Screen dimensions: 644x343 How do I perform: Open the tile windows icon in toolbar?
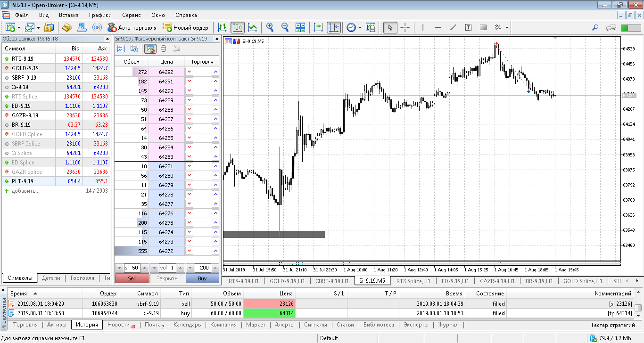pos(300,27)
